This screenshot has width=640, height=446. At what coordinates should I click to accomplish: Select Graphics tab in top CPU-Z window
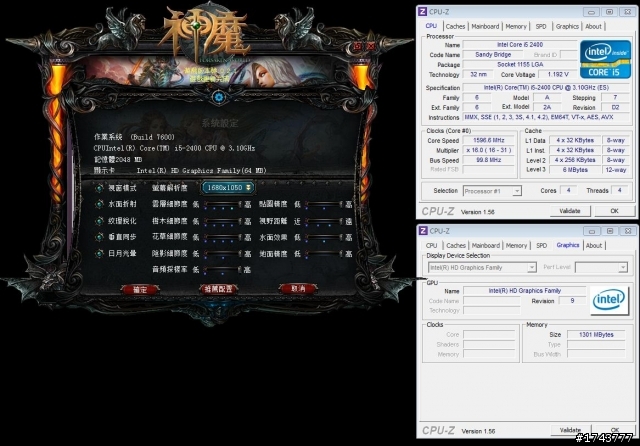tap(567, 27)
